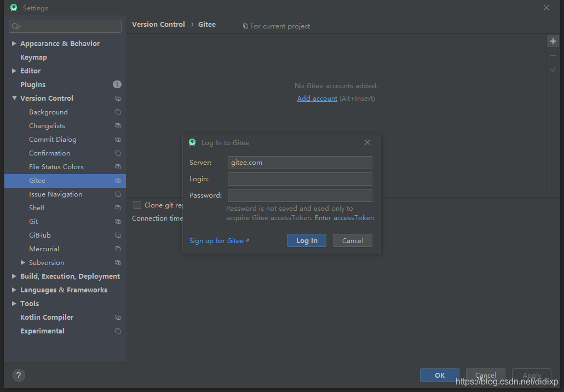Click project-level icon next to Subversion
Viewport: 564px width, 392px height.
pos(118,263)
